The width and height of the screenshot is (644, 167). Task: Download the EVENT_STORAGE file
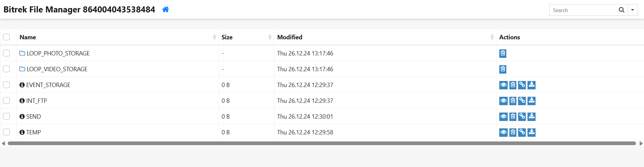pos(532,85)
